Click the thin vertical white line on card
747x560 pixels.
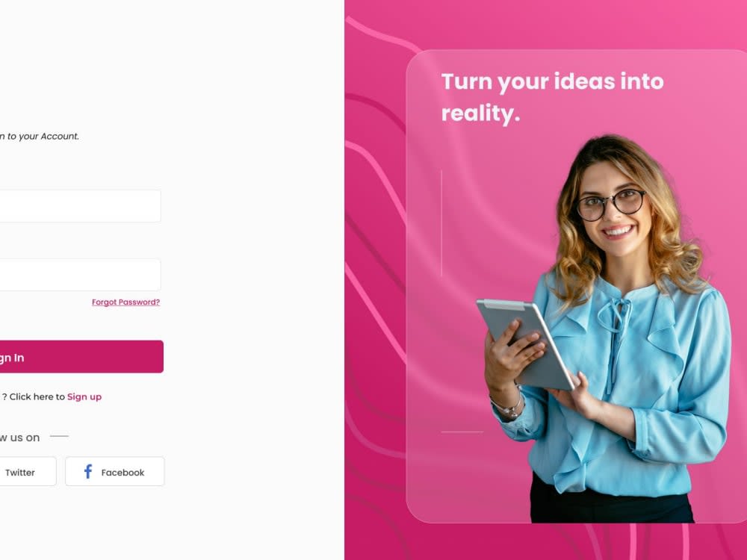(441, 223)
